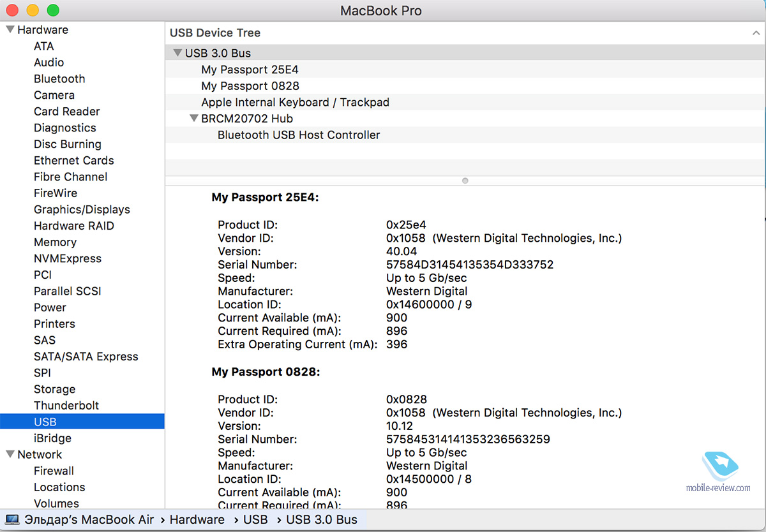
Task: Select Thunderbolt in the sidebar
Action: [66, 406]
